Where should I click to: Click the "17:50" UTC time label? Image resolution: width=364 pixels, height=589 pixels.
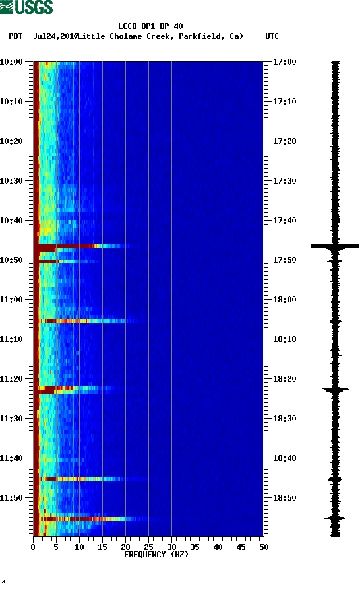coord(284,260)
